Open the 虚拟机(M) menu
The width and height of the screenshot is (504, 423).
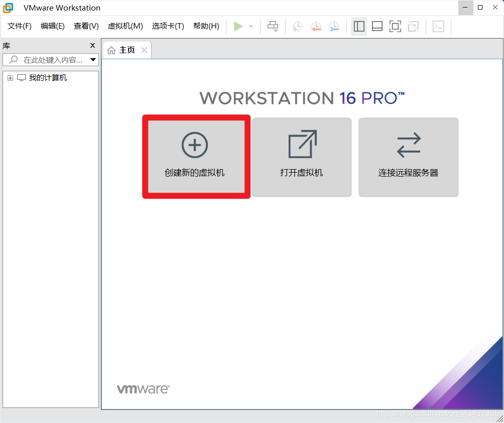pyautogui.click(x=125, y=26)
